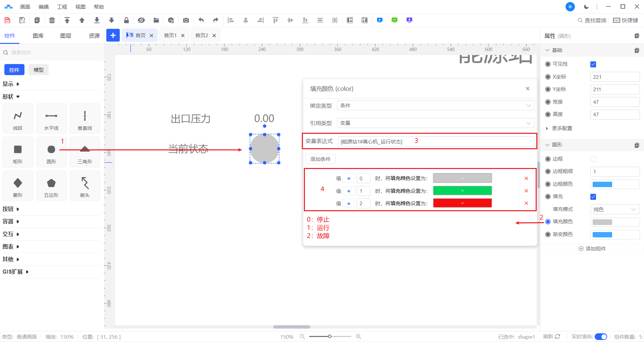Open the green fill color swatch
Viewport: 644px width, 342px height.
pos(462,191)
